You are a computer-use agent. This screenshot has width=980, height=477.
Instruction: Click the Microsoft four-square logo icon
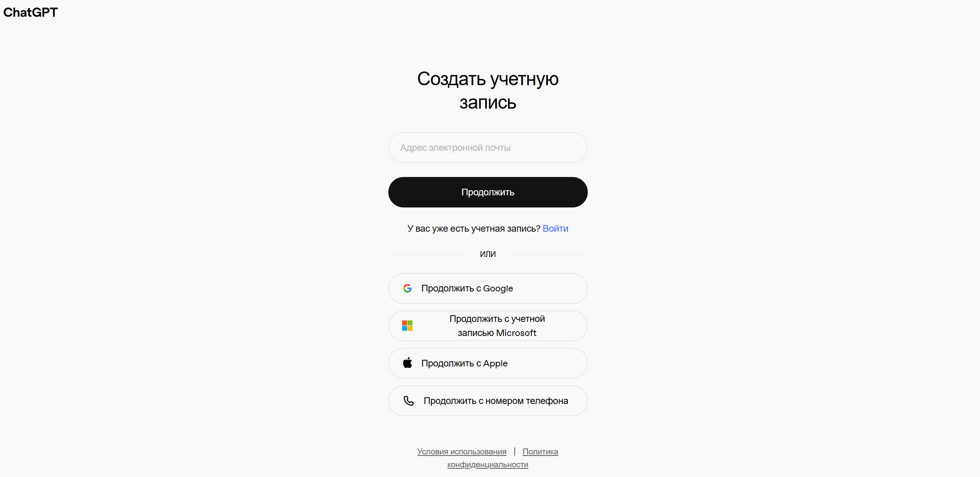[407, 326]
